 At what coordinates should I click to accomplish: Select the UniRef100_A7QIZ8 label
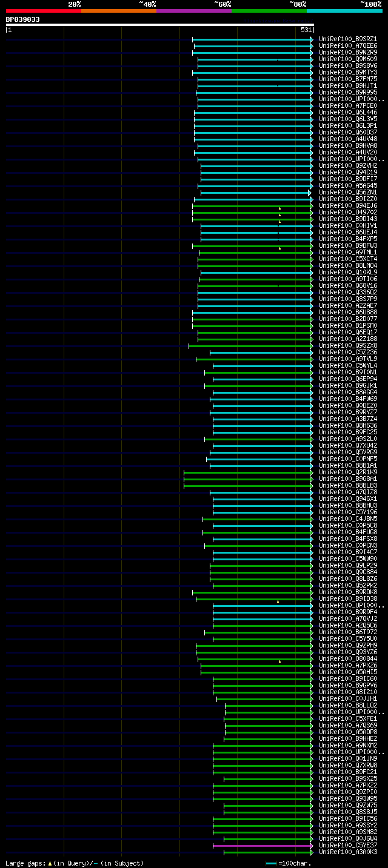click(x=348, y=492)
